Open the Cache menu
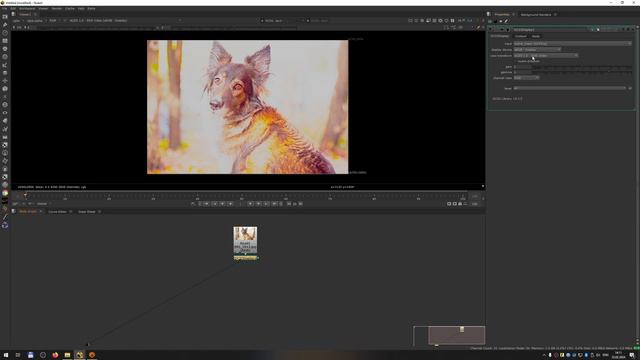 [70, 8]
